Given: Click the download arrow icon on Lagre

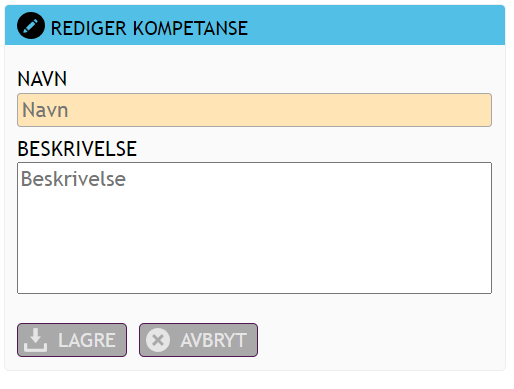Looking at the screenshot, I should (36, 340).
